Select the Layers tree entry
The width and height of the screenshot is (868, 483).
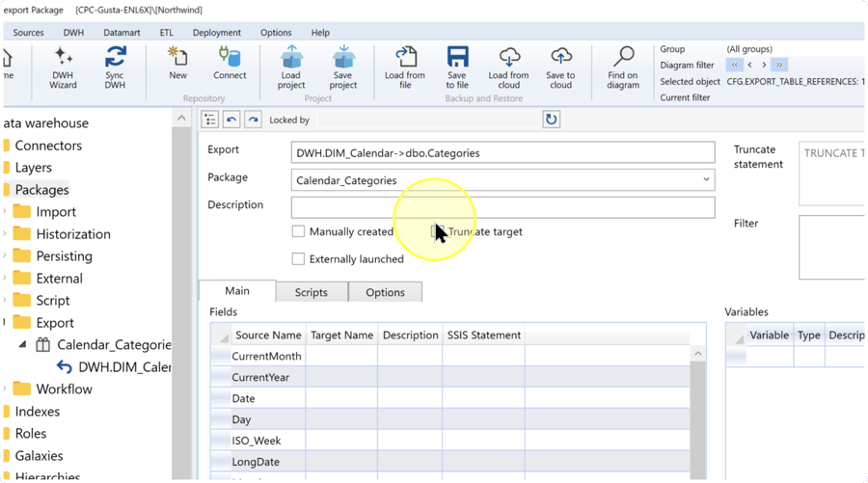33,168
